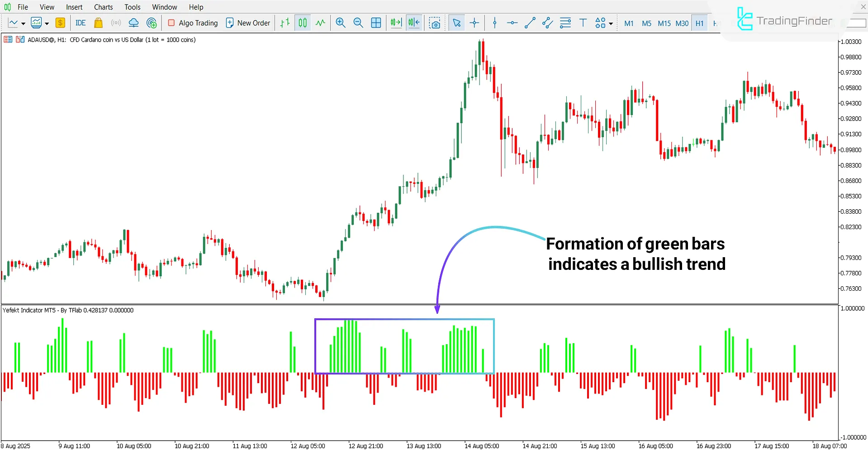Open the MetaEditor IDE
The height and width of the screenshot is (451, 868).
click(80, 23)
